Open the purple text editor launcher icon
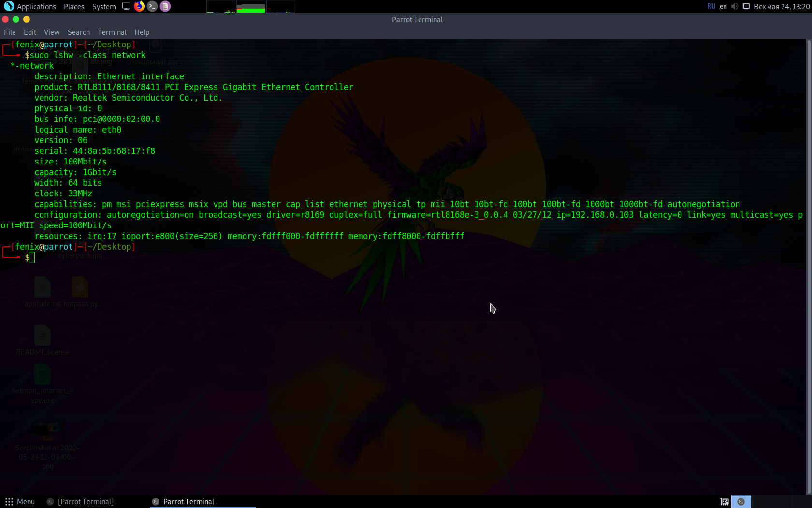 [165, 6]
